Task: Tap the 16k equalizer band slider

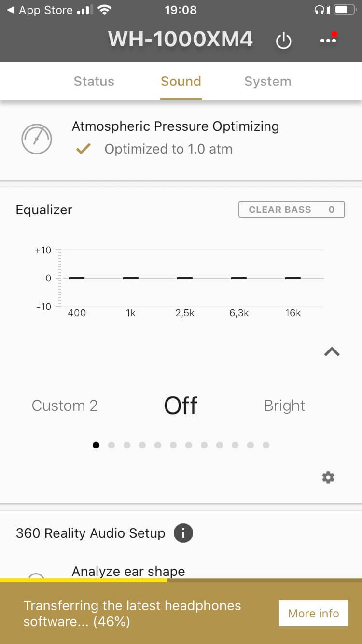Action: 293,278
